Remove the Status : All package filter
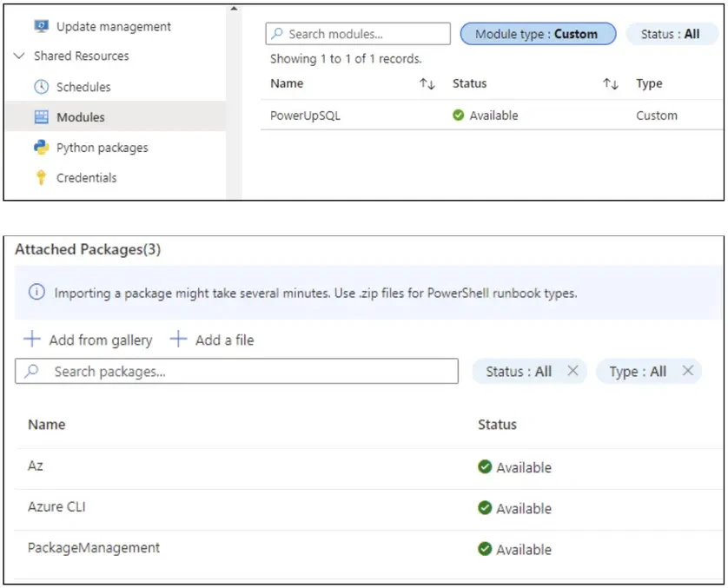Screen dimensions: 728x588 tap(573, 371)
